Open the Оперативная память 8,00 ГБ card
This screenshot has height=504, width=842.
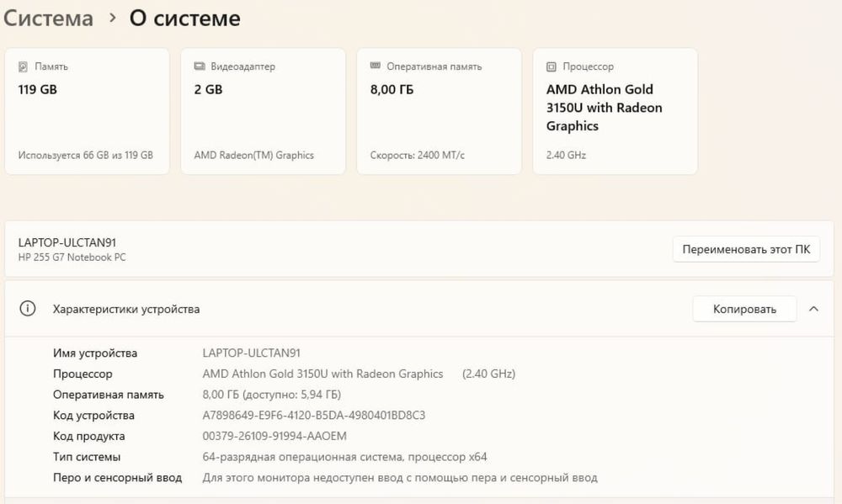pyautogui.click(x=439, y=111)
